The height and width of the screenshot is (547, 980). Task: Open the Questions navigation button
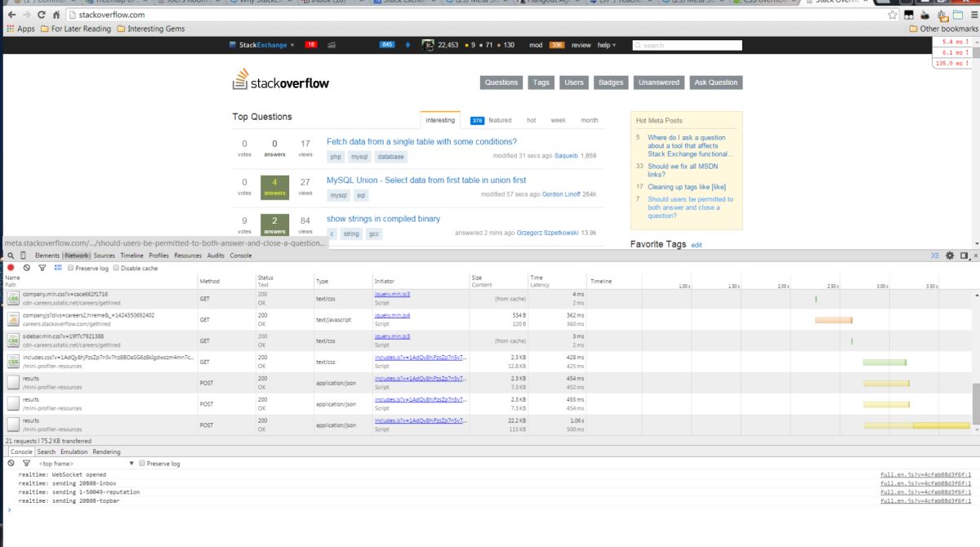501,82
